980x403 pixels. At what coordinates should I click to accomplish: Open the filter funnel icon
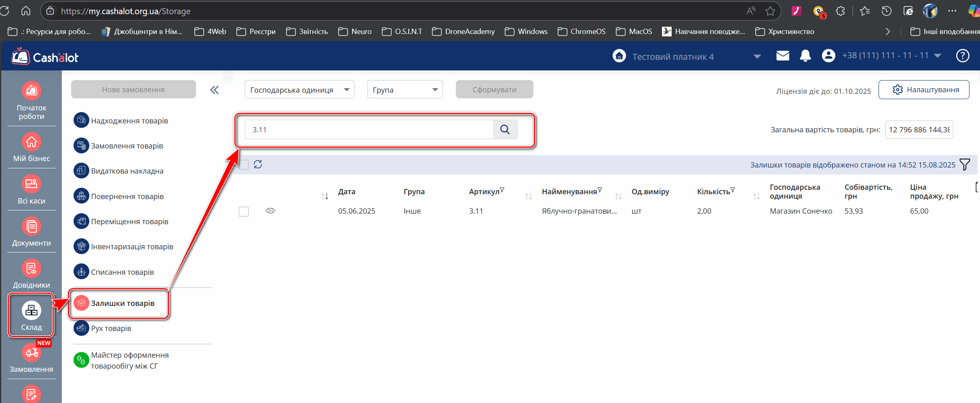point(965,164)
